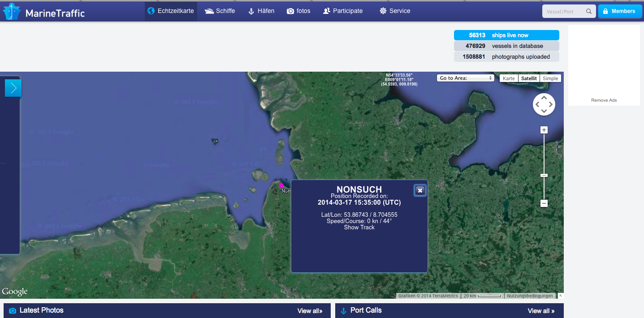Zoom in with the plus button
Viewport: 644px width, 318px height.
(x=544, y=130)
